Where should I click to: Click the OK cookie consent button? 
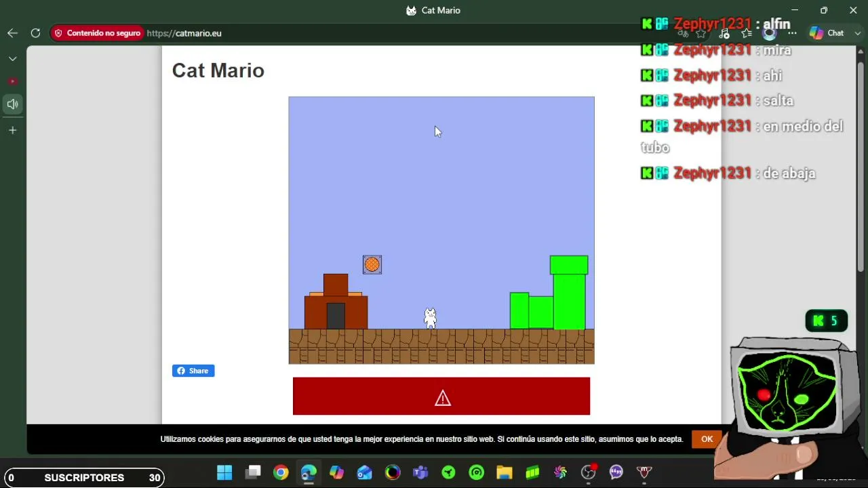(707, 439)
